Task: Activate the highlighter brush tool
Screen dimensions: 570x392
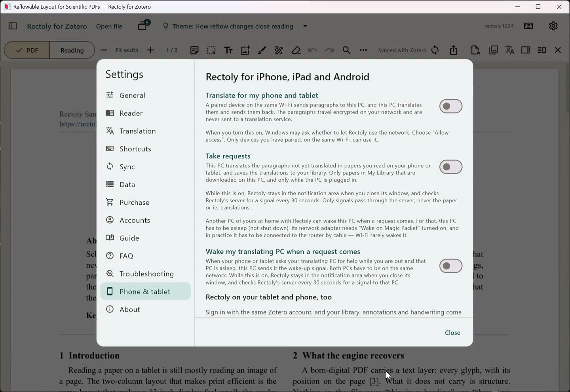Action: [262, 50]
